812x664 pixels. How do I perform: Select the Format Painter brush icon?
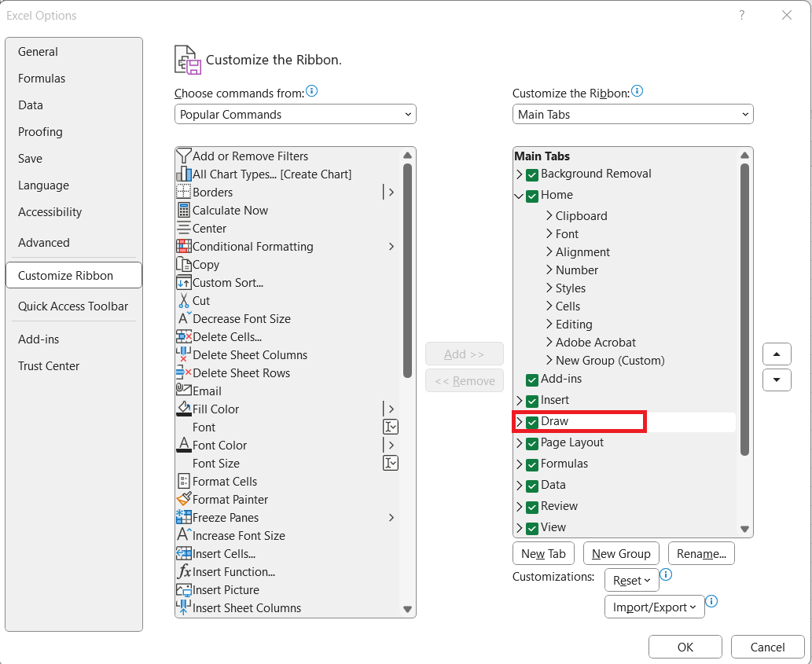click(x=184, y=499)
